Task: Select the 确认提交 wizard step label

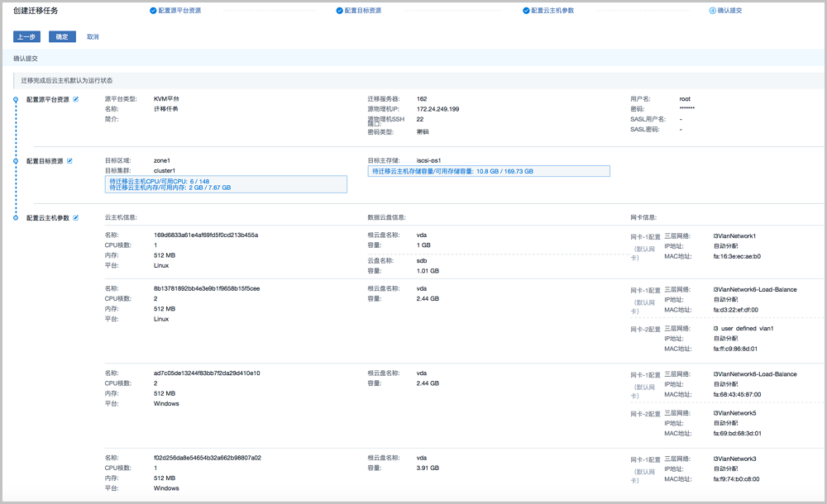Action: 730,11
